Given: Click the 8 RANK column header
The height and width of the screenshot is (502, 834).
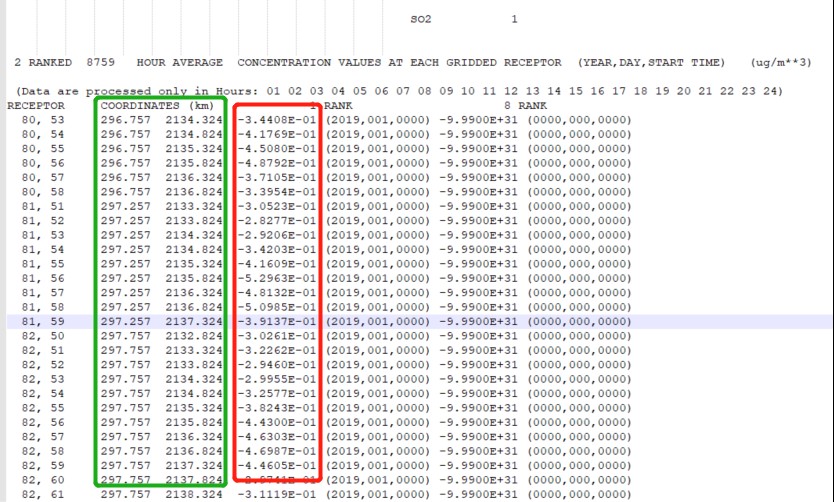Looking at the screenshot, I should [x=525, y=105].
